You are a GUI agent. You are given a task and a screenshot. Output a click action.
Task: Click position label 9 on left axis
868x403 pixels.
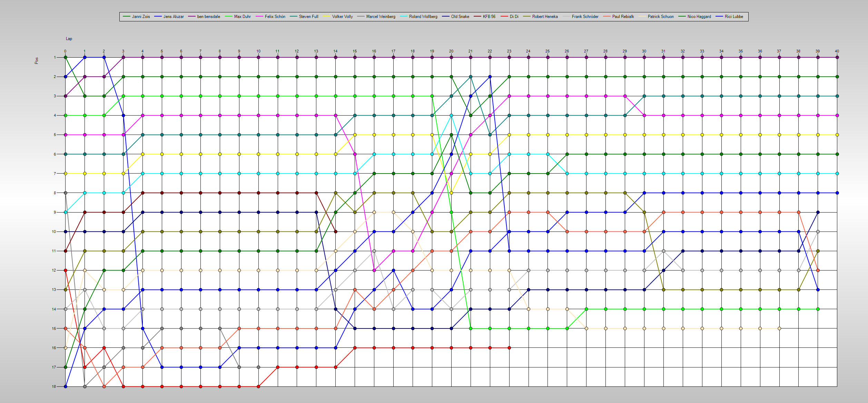[x=55, y=212]
